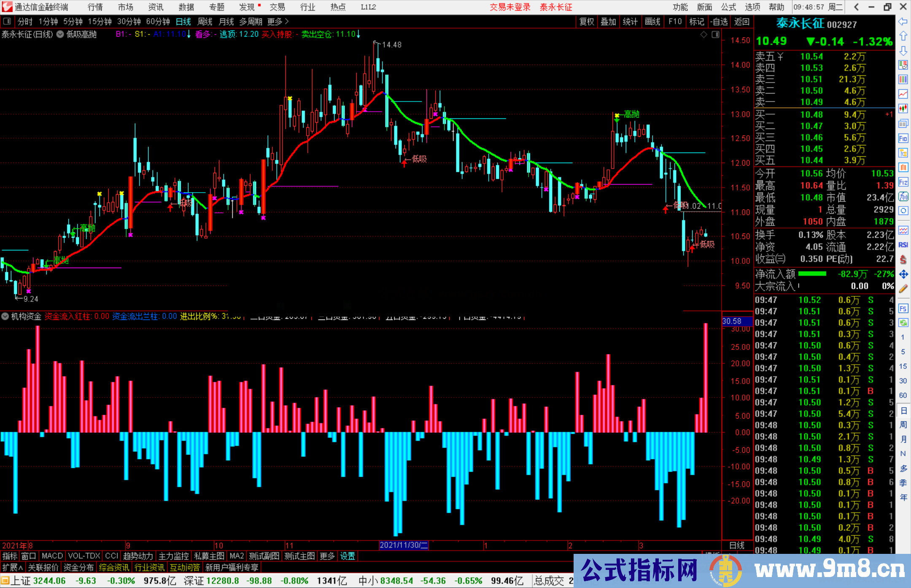
Task: Expand the 机构资金 sub-chart dropdown arrow
Action: pyautogui.click(x=5, y=316)
